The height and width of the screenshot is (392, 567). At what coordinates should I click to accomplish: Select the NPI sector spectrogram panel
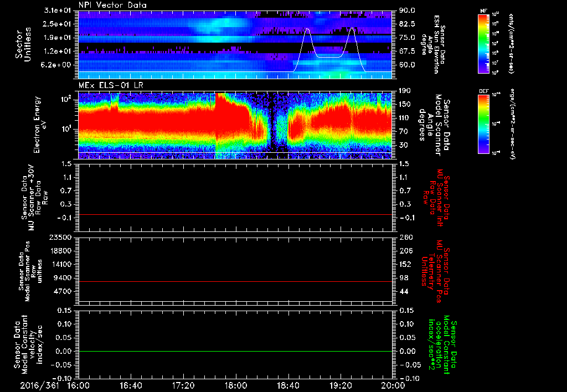[x=235, y=44]
